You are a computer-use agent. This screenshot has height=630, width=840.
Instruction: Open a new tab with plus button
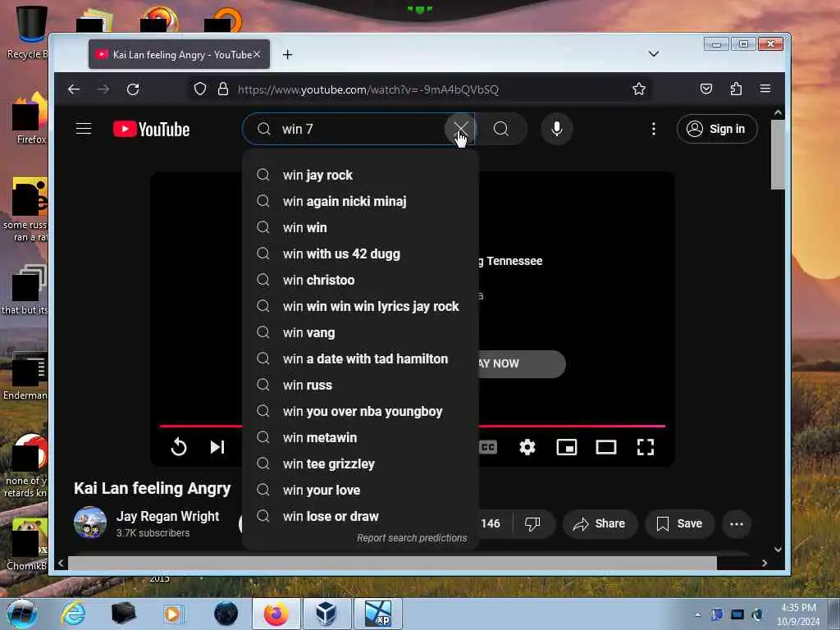click(287, 54)
